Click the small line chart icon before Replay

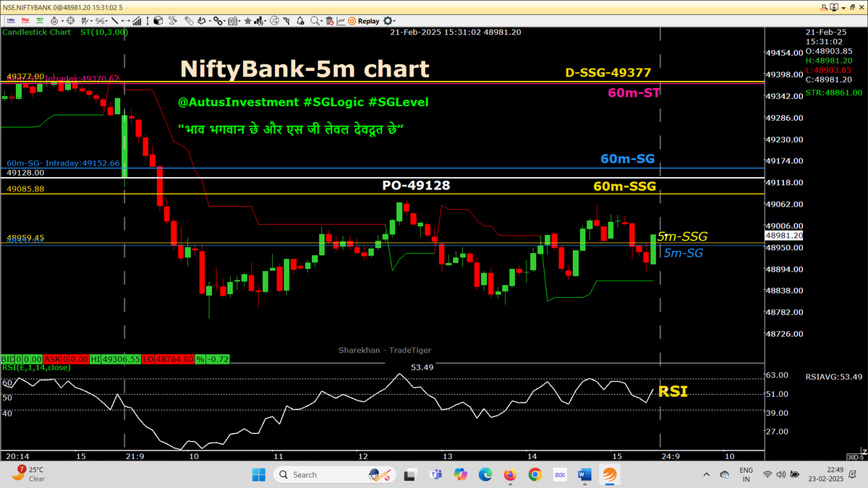pyautogui.click(x=340, y=21)
